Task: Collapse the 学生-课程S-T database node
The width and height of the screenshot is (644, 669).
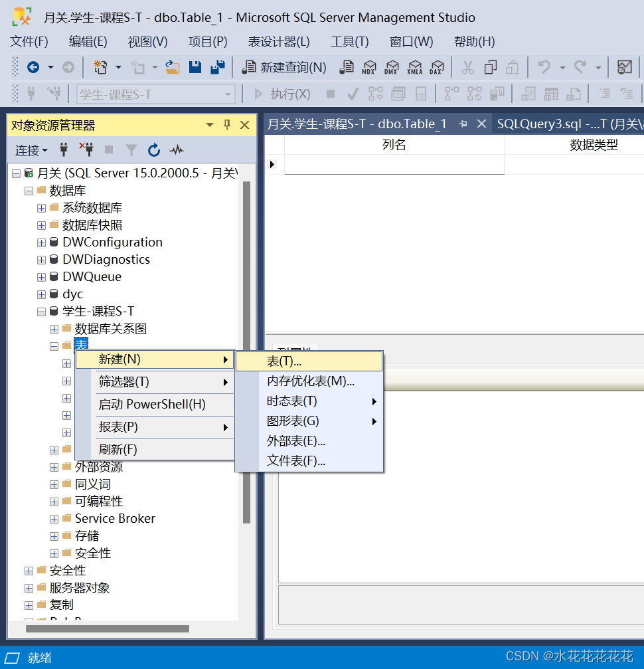Action: click(41, 312)
